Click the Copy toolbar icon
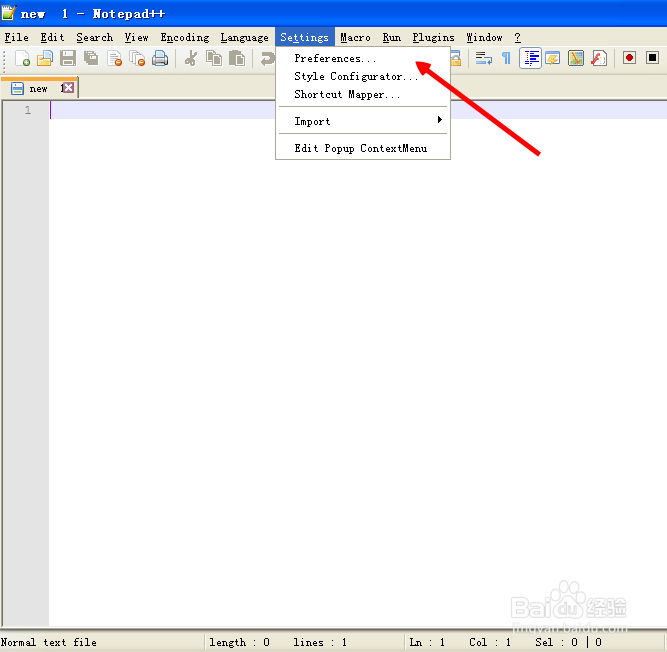The width and height of the screenshot is (667, 652). 214,58
